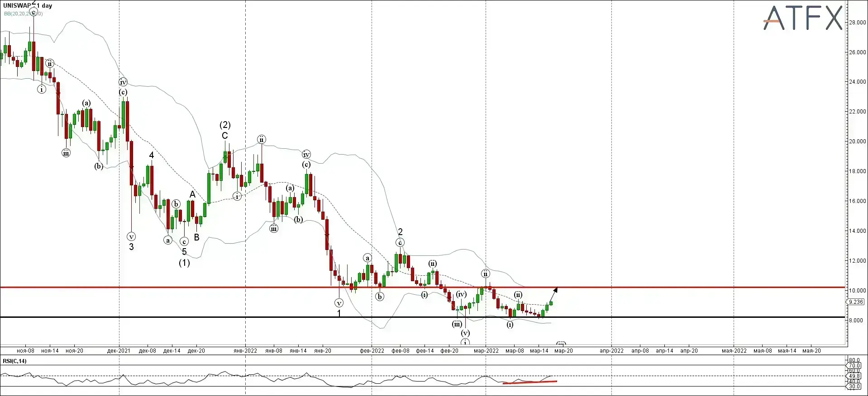This screenshot has width=868, height=396.
Task: Click the мар-2022 date label
Action: [486, 350]
